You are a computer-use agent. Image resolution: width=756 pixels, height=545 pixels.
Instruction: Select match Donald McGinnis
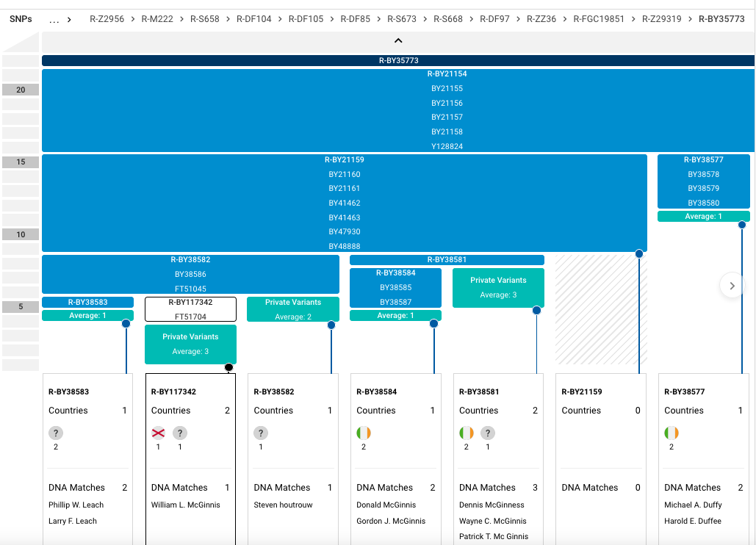click(386, 505)
